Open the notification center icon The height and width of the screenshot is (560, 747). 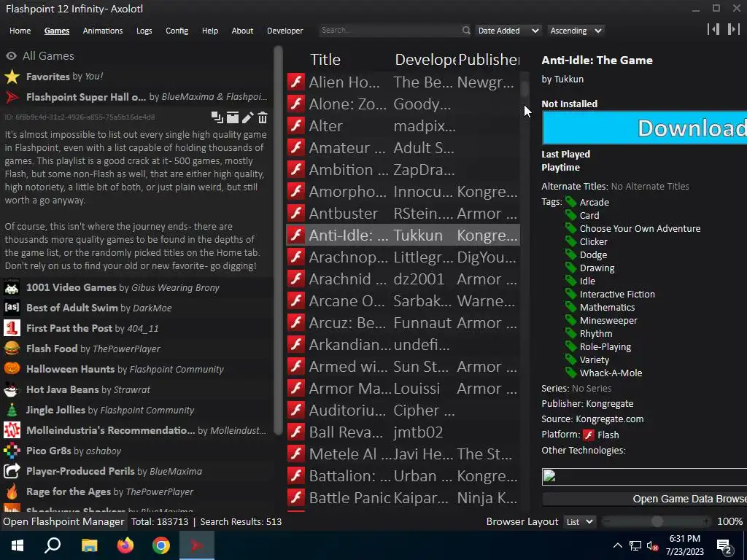(724, 547)
